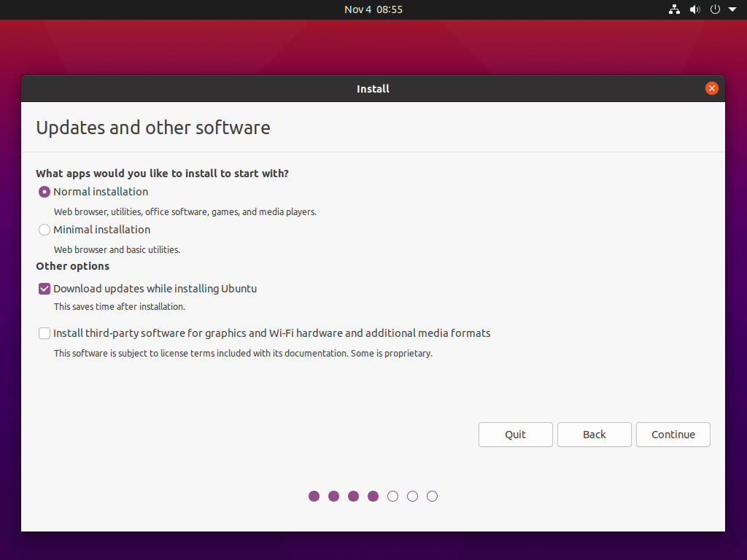Click 'What apps would you like to install' label
The image size is (747, 560).
point(162,174)
